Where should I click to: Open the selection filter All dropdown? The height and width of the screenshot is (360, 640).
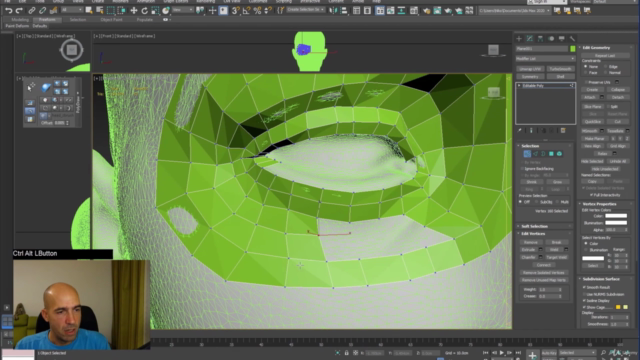click(x=71, y=10)
